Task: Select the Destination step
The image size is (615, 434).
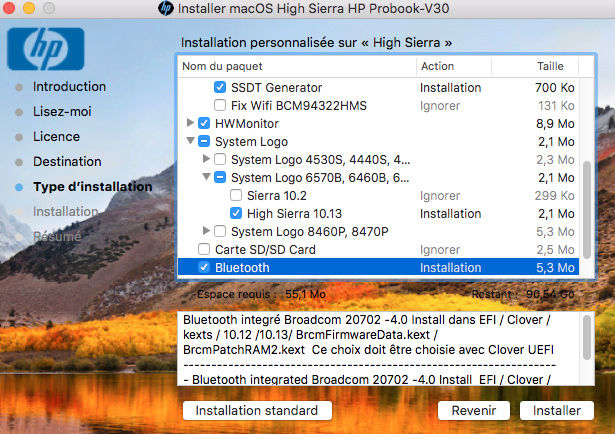Action: pyautogui.click(x=67, y=162)
